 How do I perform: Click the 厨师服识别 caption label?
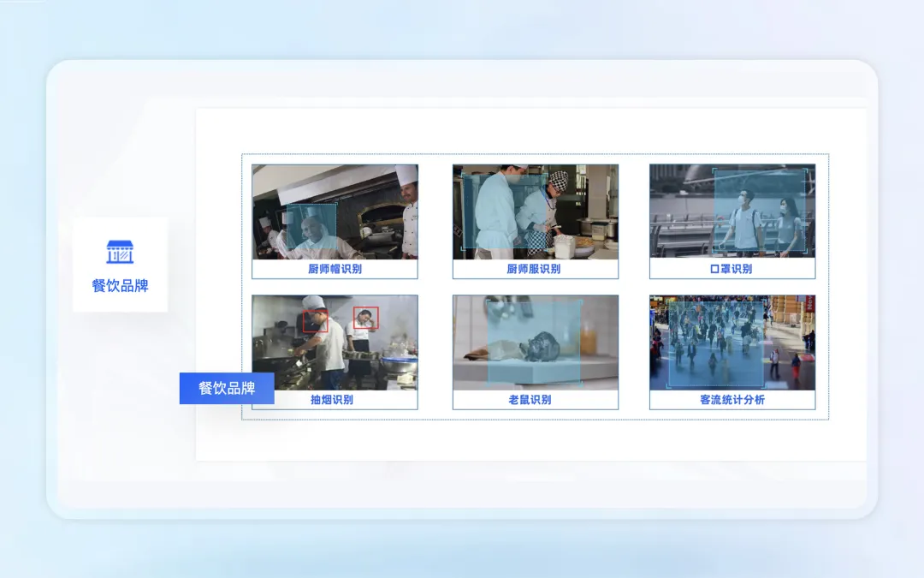(535, 269)
